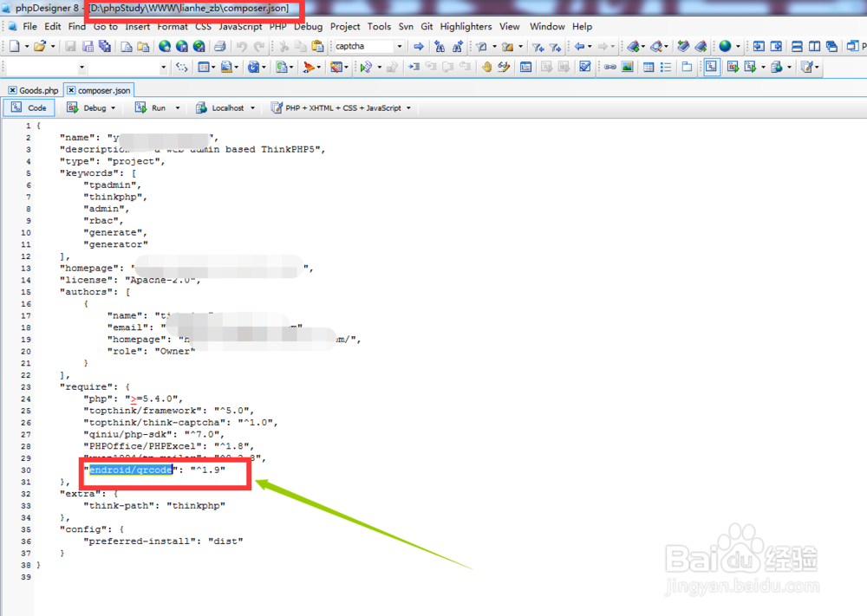This screenshot has height=616, width=867.
Task: Click the globe browser preview icon
Action: pyautogui.click(x=725, y=47)
